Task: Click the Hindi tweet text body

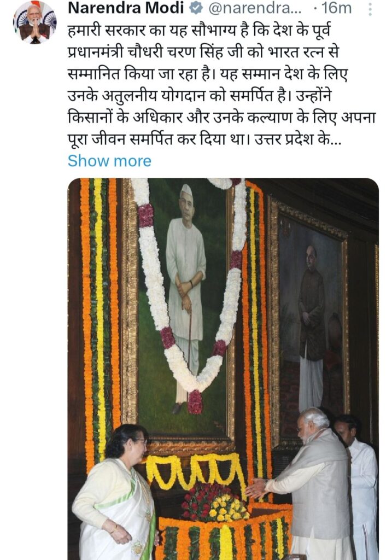Action: pyautogui.click(x=221, y=85)
